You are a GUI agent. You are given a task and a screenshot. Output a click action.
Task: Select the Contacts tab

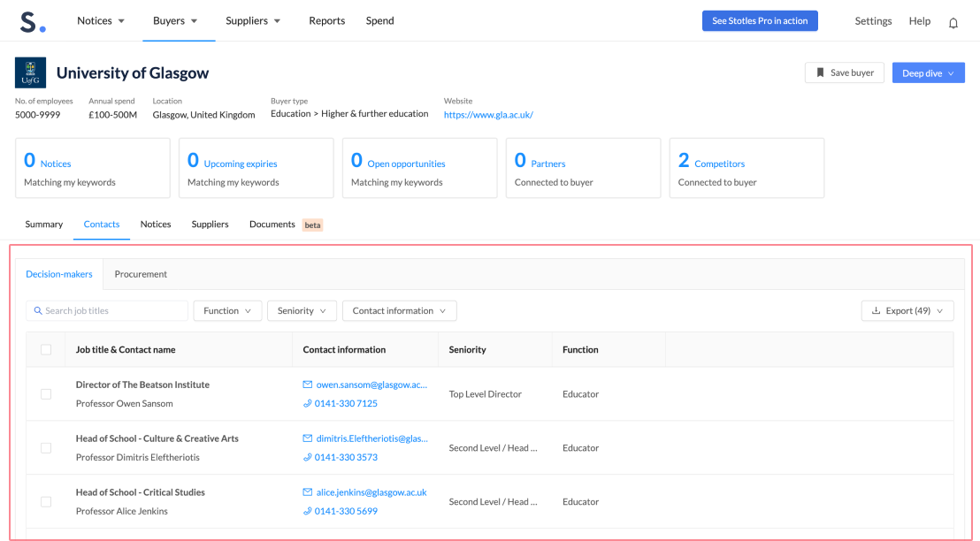[101, 225]
